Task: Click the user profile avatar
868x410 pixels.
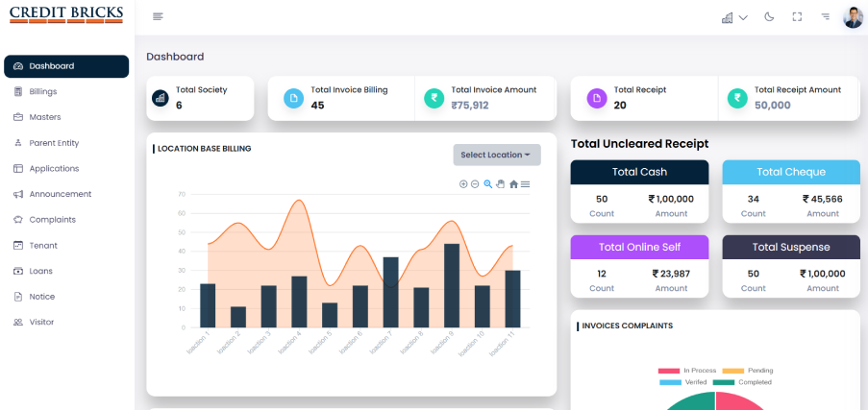Action: 853,17
